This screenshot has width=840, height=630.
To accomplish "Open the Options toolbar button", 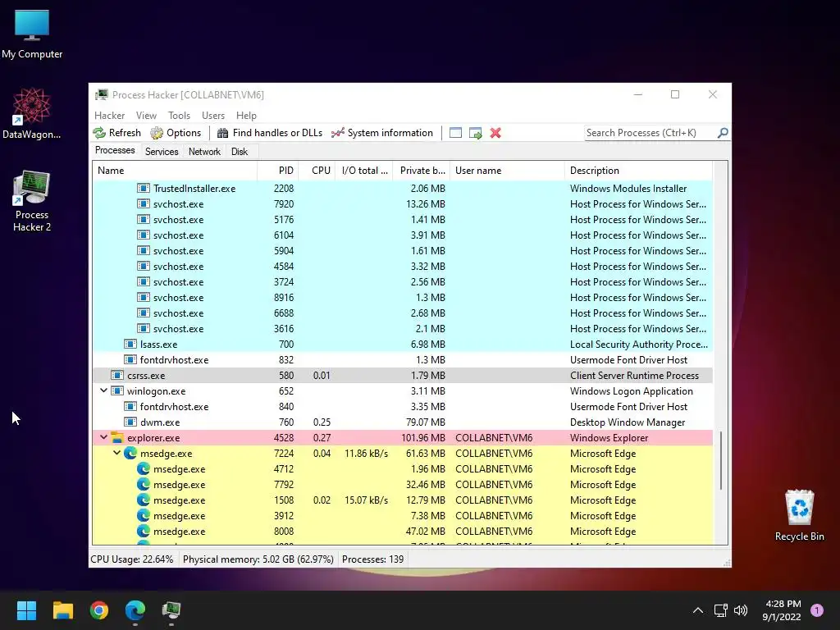I will coord(176,133).
